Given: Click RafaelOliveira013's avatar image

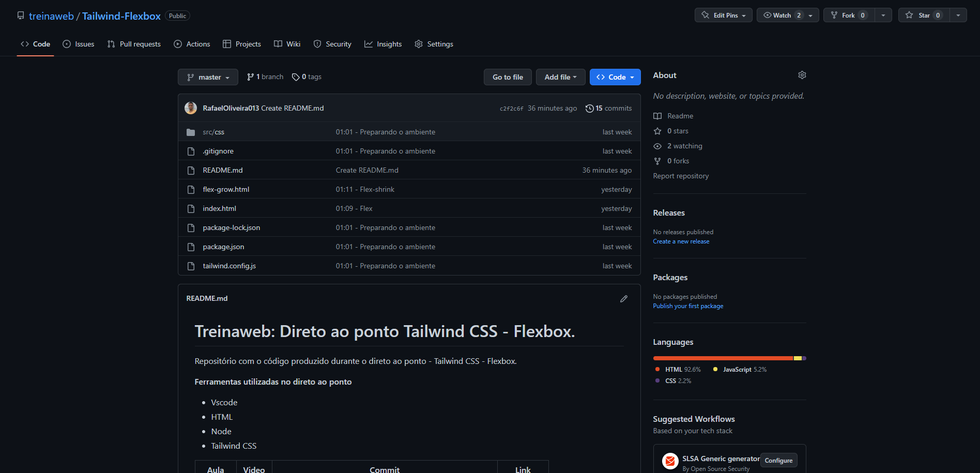Looking at the screenshot, I should click(191, 108).
